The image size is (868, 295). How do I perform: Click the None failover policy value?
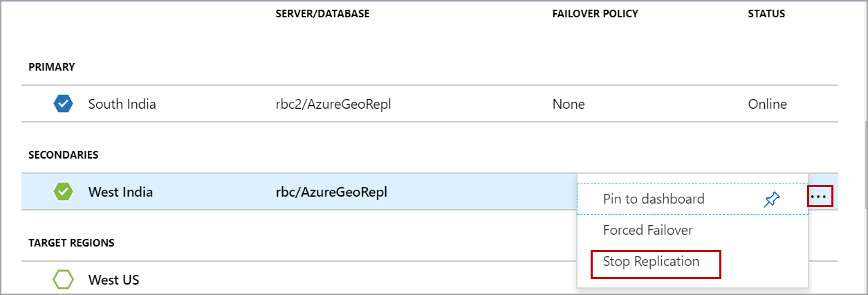pyautogui.click(x=569, y=105)
